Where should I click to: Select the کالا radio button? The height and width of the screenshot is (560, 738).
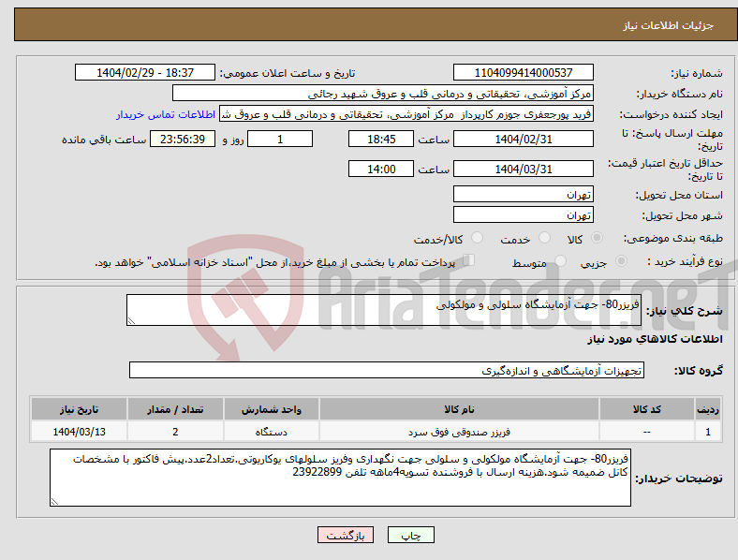coord(597,238)
